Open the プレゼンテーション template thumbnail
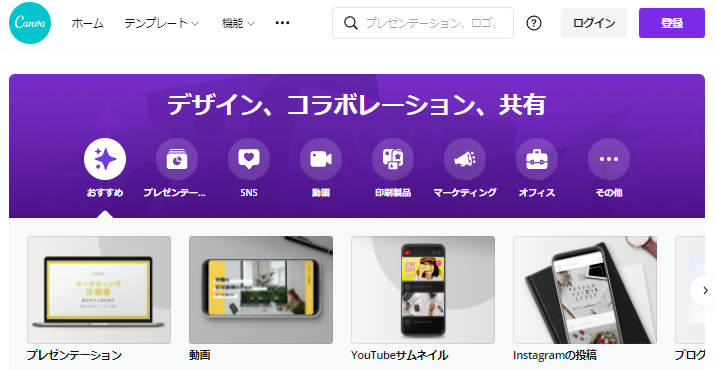Screen dimensions: 716x370 pos(99,290)
